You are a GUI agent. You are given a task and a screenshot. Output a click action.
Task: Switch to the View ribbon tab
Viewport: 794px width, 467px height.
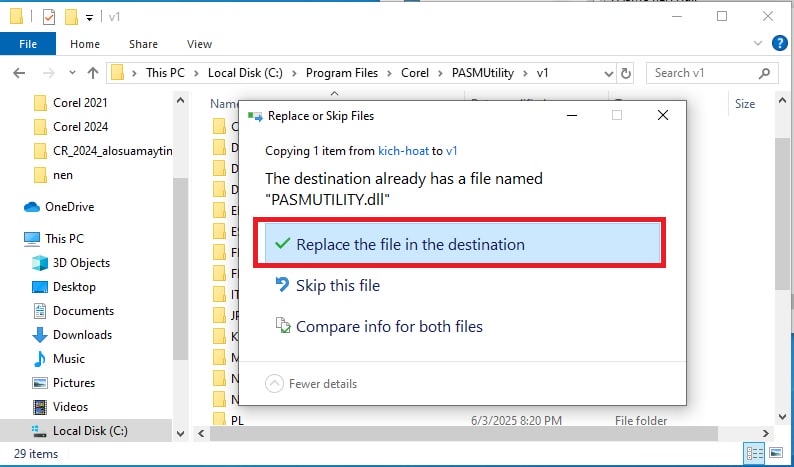(x=199, y=44)
